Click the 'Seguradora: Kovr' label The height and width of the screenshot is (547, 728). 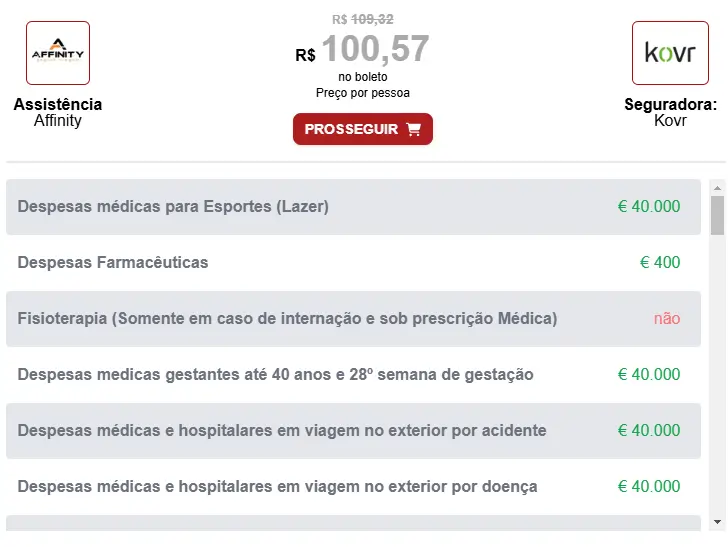tap(670, 112)
